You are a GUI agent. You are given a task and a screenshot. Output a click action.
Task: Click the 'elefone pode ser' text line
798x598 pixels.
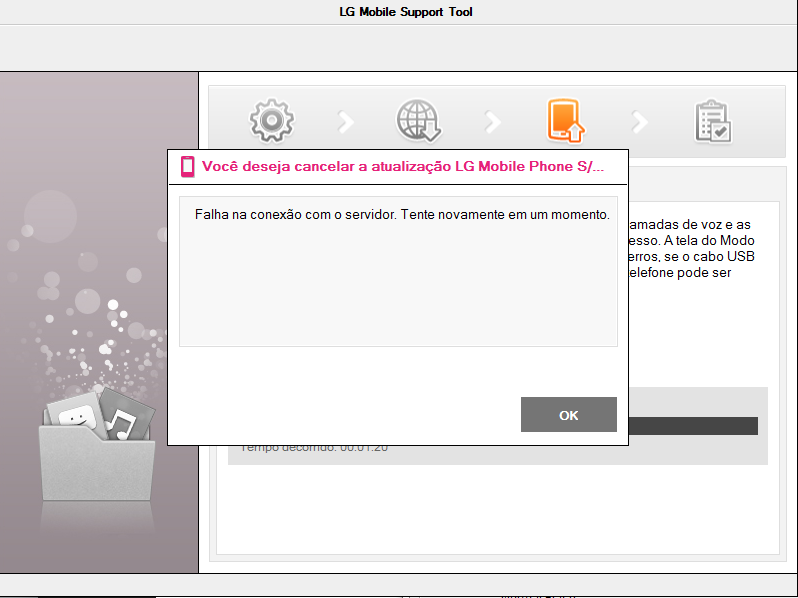[x=680, y=273]
